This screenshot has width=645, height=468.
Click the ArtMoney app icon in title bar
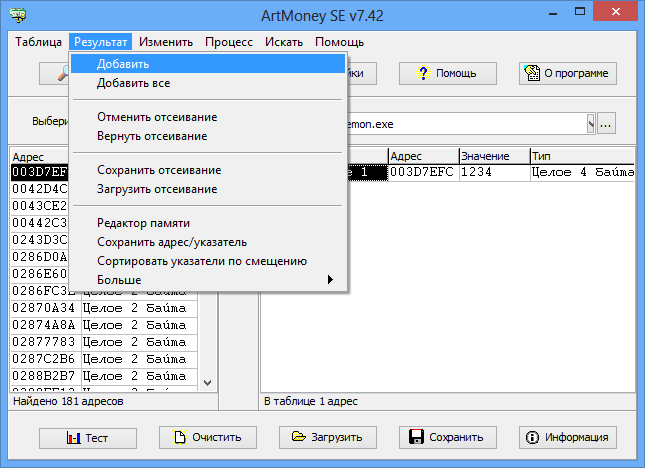coord(18,15)
